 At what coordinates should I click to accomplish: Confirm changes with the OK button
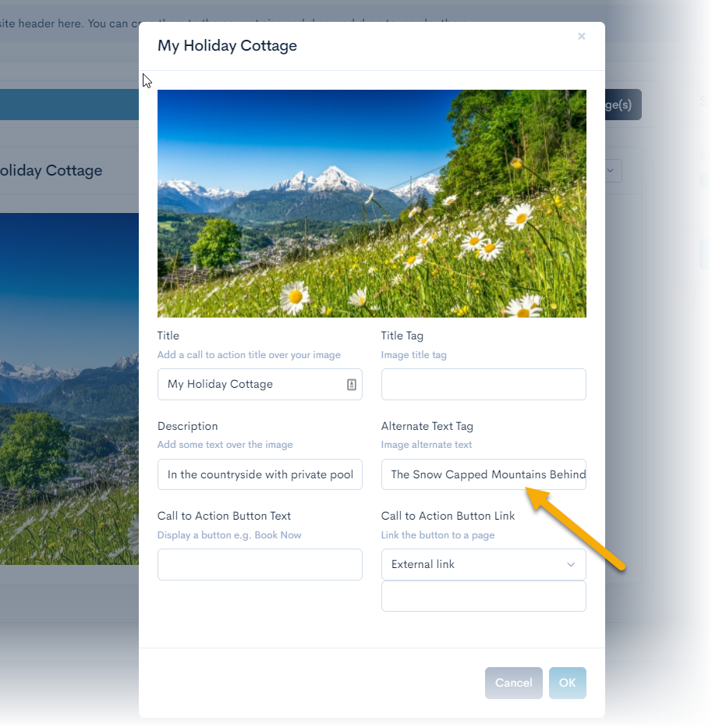[x=567, y=683]
